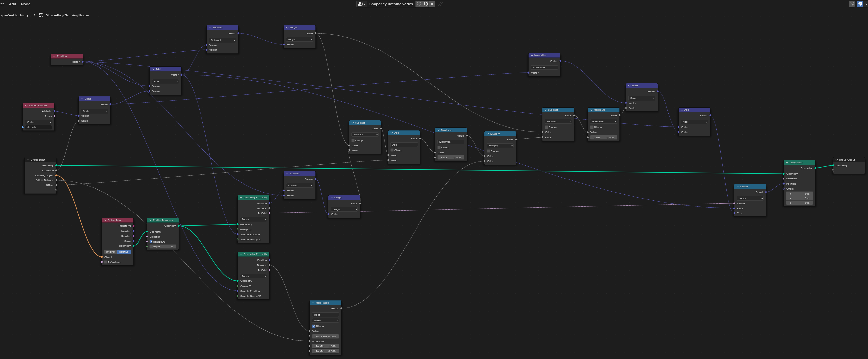Image resolution: width=868 pixels, height=359 pixels.
Task: Uncheck Realize All in Realize Instances node
Action: point(151,242)
